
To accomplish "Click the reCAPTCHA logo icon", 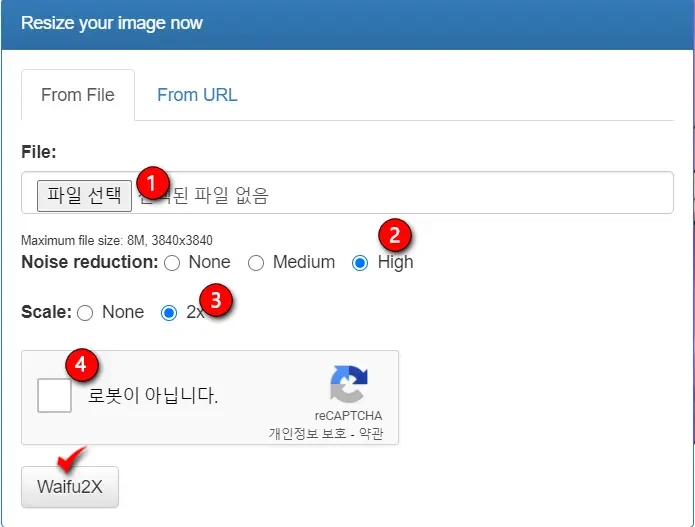I will (x=348, y=384).
